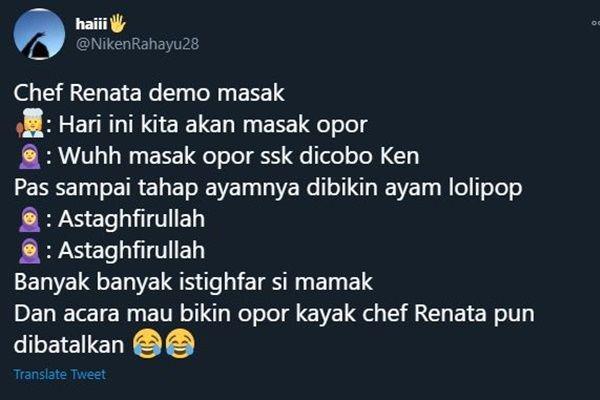Click the word "dibatalkan"
600x400 pixels.
pos(69,344)
